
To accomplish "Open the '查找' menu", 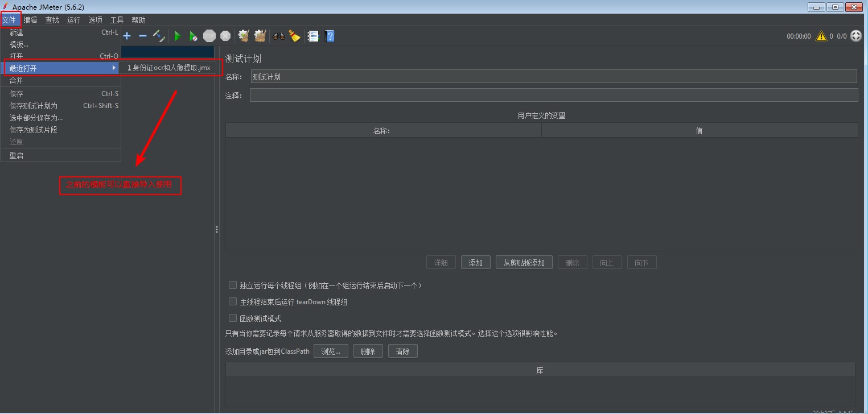I will pyautogui.click(x=52, y=20).
